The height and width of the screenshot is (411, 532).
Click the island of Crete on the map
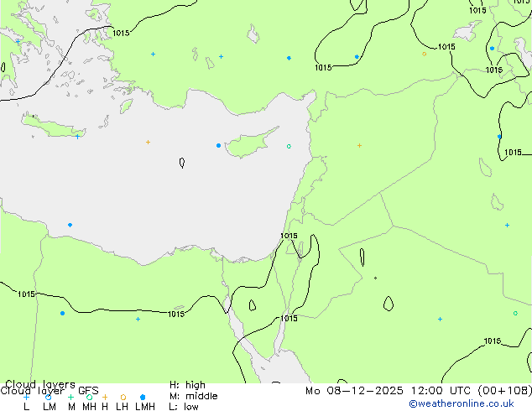[x=53, y=126]
